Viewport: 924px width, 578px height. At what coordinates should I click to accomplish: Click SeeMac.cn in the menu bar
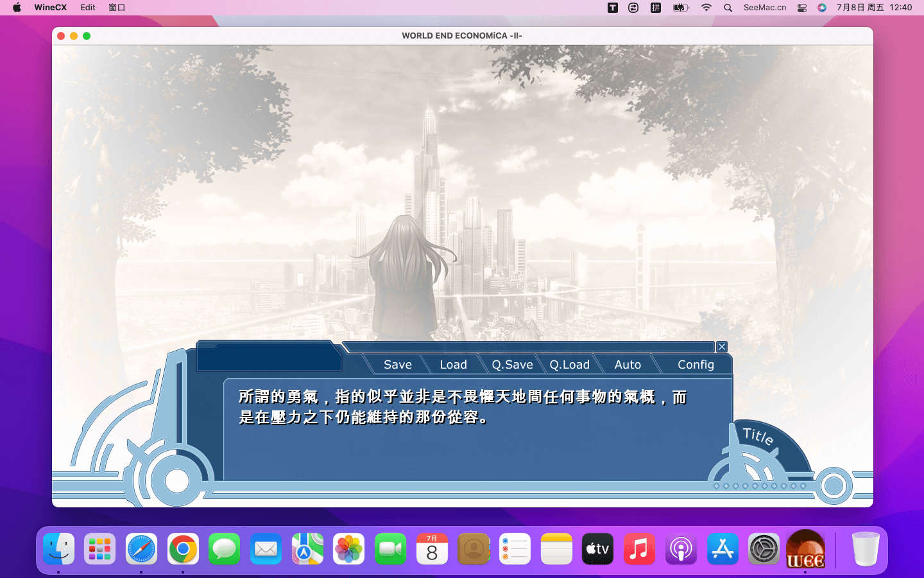[765, 8]
